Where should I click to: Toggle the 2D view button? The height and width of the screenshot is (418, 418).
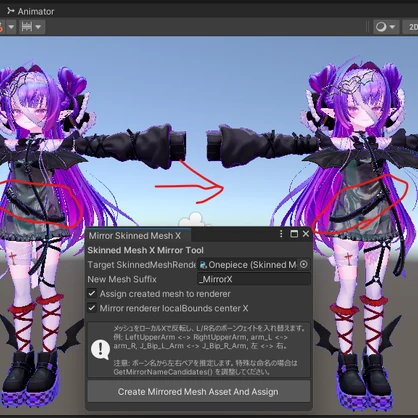[x=411, y=27]
